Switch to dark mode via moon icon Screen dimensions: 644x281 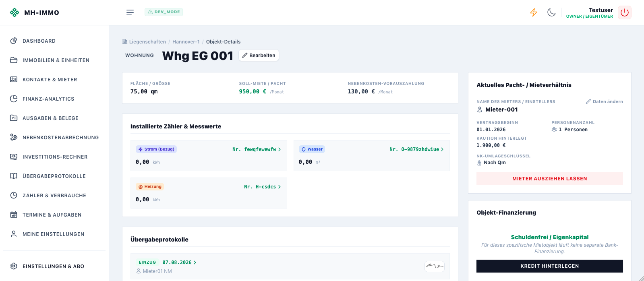(x=551, y=12)
